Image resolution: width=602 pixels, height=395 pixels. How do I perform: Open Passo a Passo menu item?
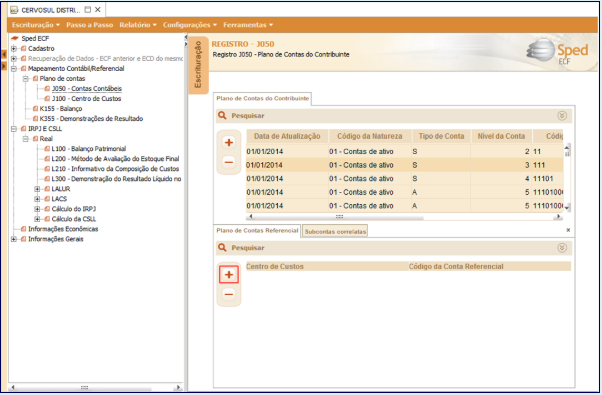tap(89, 25)
